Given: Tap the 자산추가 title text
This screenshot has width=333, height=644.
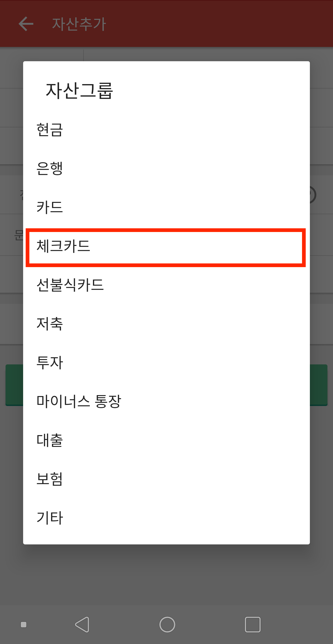Looking at the screenshot, I should click(79, 24).
